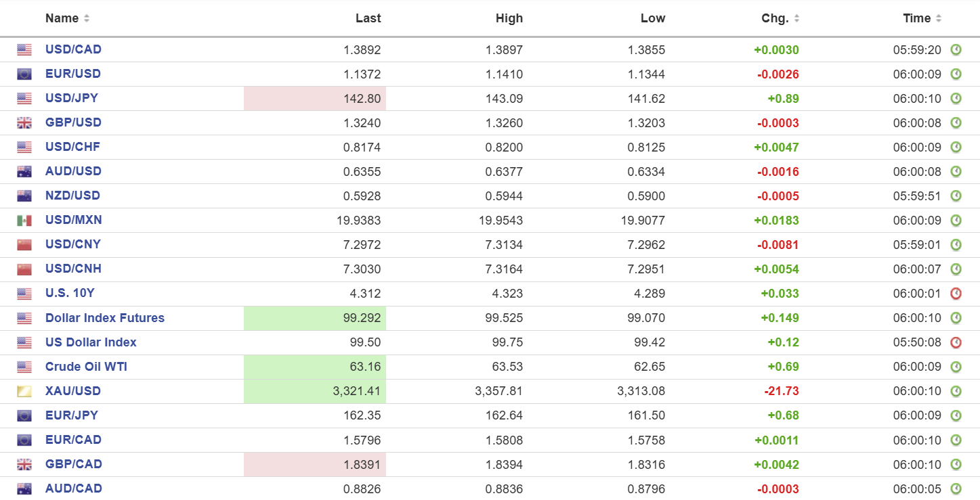
Task: Open the Crude Oil WTI link
Action: pyautogui.click(x=86, y=367)
